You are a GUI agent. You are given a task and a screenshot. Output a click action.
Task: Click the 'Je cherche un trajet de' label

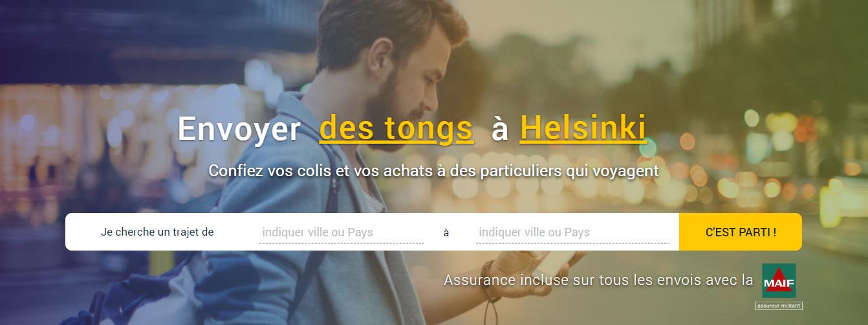click(x=157, y=232)
